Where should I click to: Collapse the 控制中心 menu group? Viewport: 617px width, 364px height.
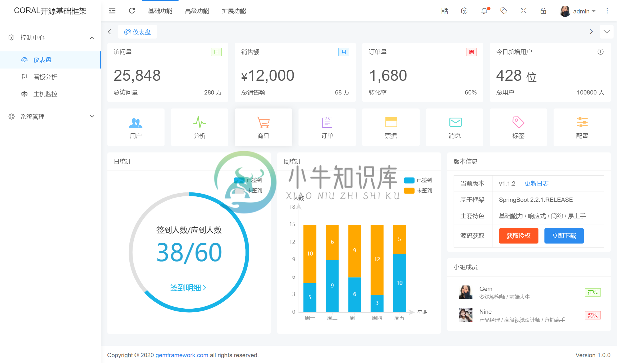click(x=50, y=37)
